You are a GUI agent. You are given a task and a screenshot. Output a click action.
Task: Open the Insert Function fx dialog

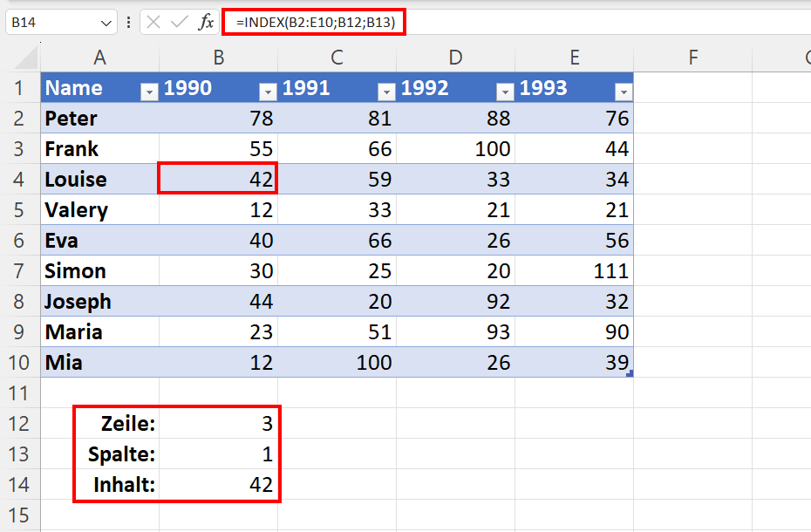(206, 23)
